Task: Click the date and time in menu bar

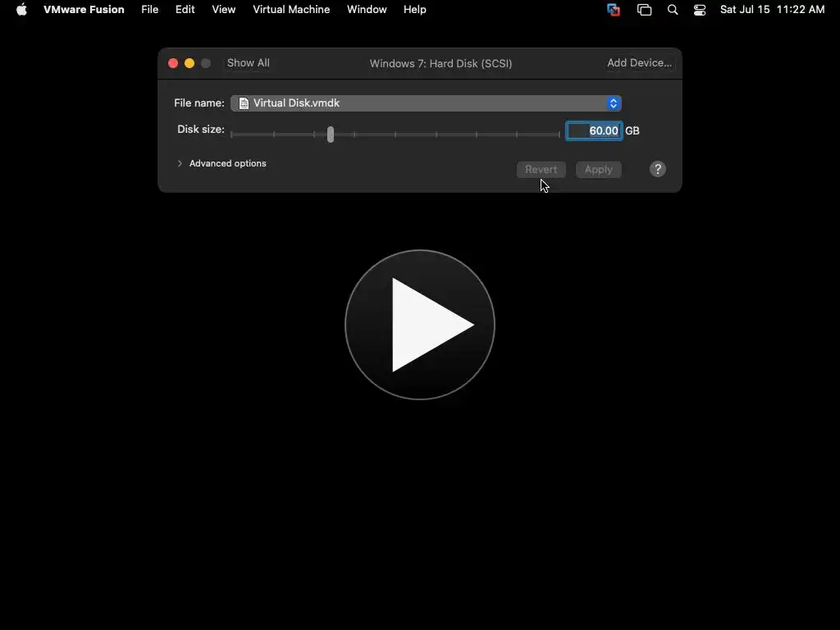Action: coord(772,10)
